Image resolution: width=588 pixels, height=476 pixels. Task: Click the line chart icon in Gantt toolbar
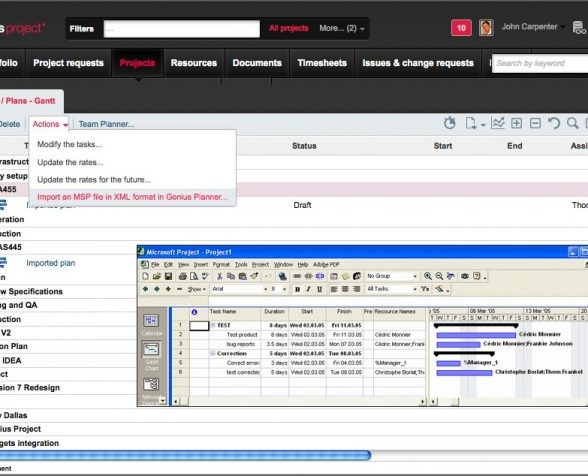click(498, 123)
